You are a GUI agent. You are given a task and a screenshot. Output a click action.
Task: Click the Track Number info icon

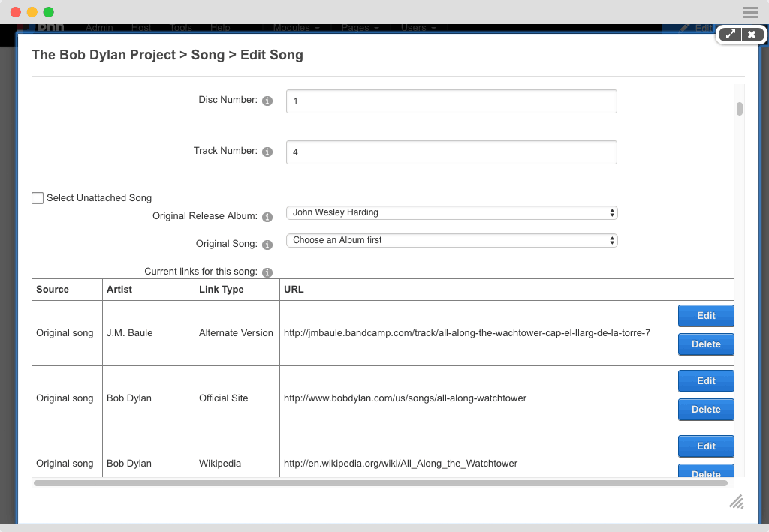[267, 152]
